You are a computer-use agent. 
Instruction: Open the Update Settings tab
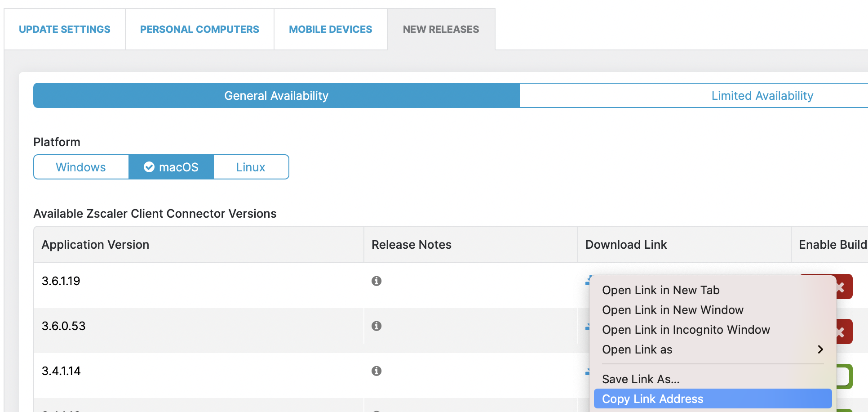tap(64, 29)
